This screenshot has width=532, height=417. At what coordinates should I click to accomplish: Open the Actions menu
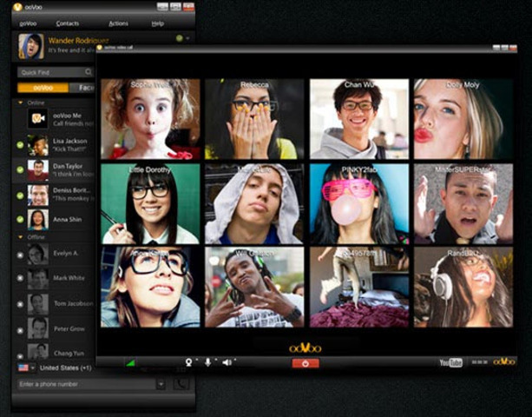tap(118, 23)
